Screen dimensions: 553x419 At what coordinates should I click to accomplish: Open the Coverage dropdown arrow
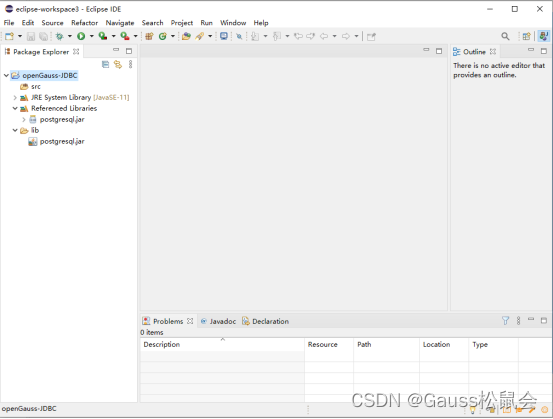(114, 36)
